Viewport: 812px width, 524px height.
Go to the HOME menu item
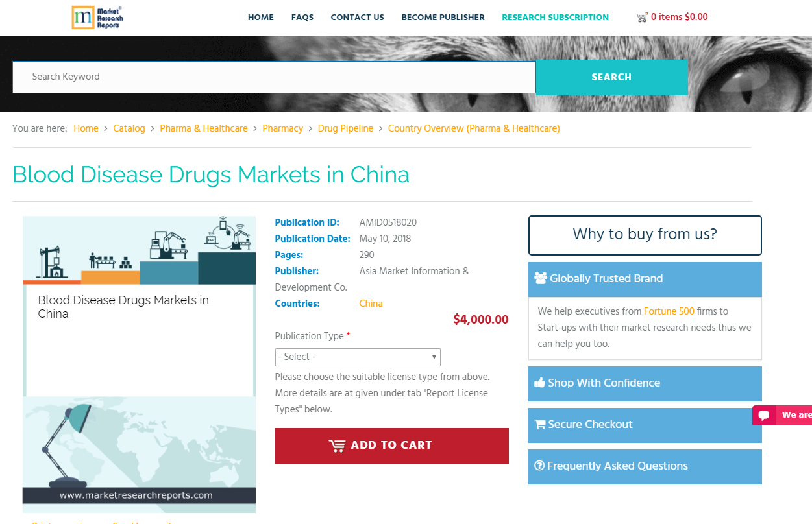(261, 18)
